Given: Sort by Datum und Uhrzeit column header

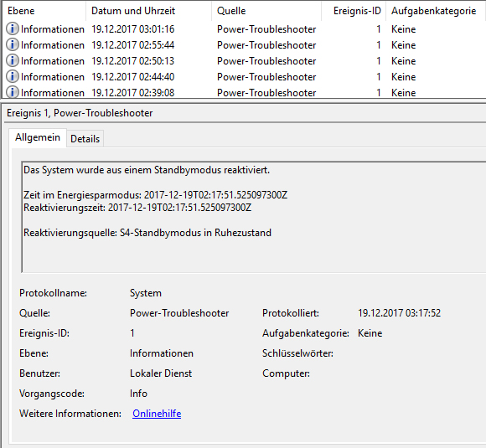Looking at the screenshot, I should [149, 11].
